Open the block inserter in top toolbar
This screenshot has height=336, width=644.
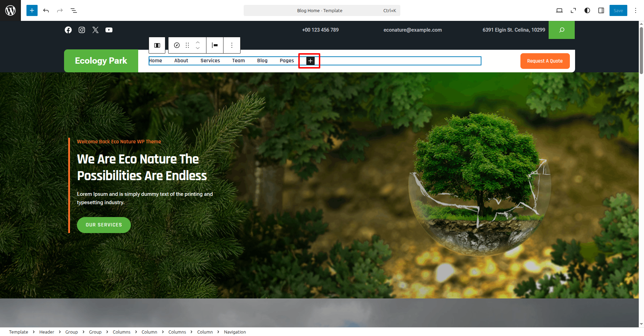click(x=32, y=10)
